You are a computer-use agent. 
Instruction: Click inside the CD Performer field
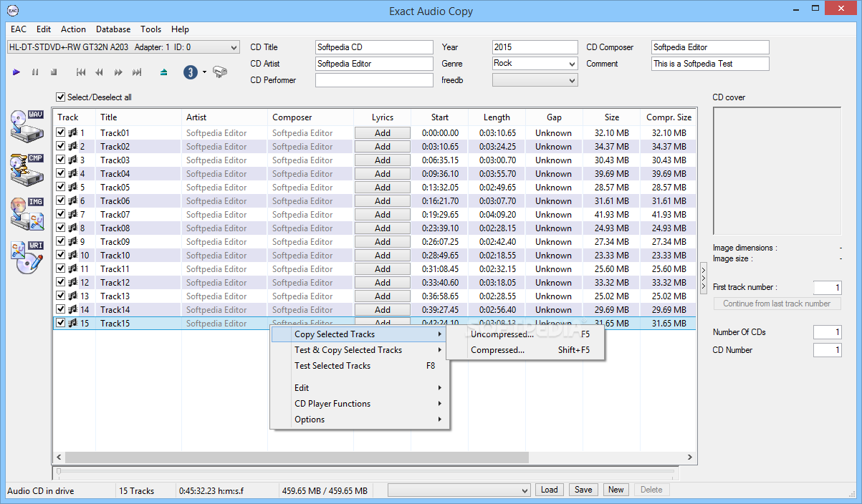tap(373, 79)
